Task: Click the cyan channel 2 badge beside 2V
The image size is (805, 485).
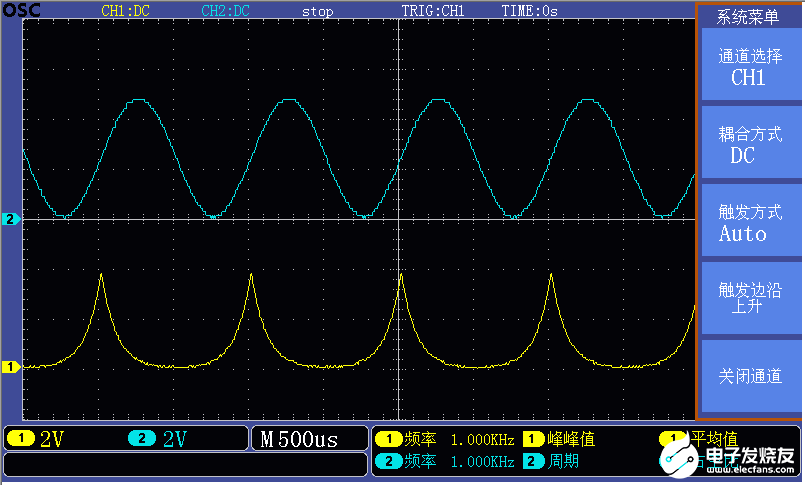Action: 142,438
